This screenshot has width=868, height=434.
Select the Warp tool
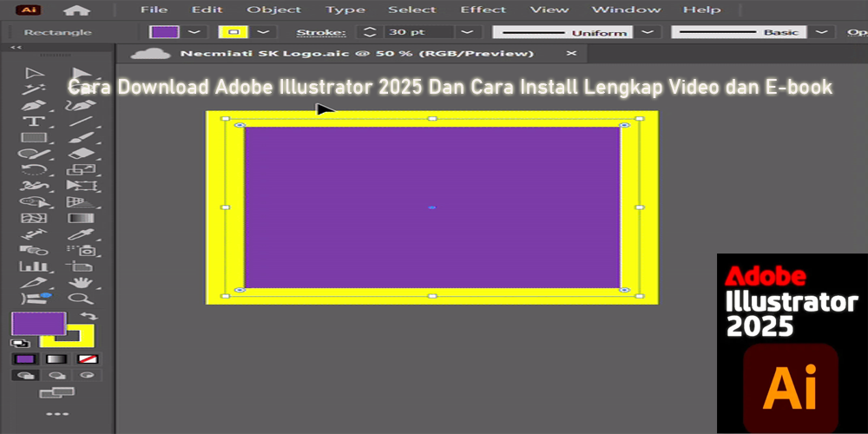tap(33, 186)
